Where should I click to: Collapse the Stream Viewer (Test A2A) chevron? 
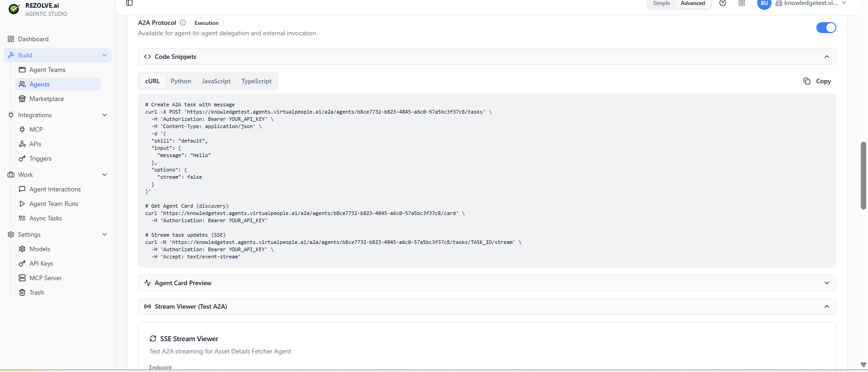click(x=827, y=306)
